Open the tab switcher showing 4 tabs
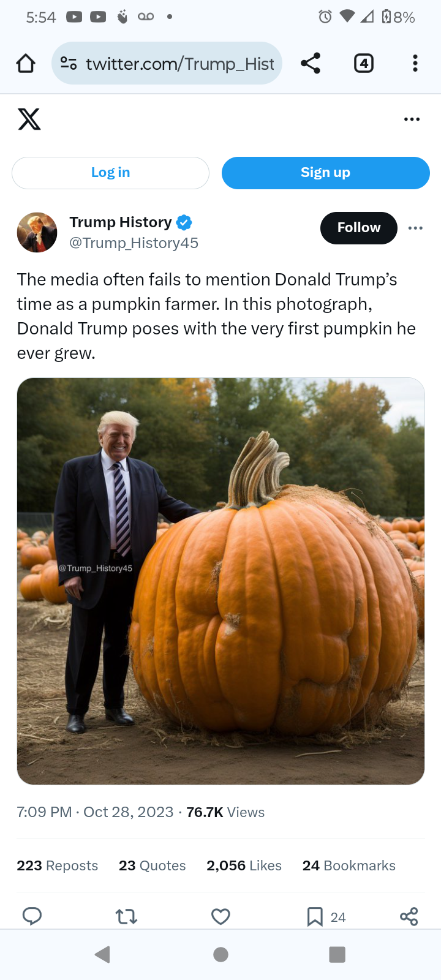This screenshot has width=441, height=980. click(x=364, y=63)
